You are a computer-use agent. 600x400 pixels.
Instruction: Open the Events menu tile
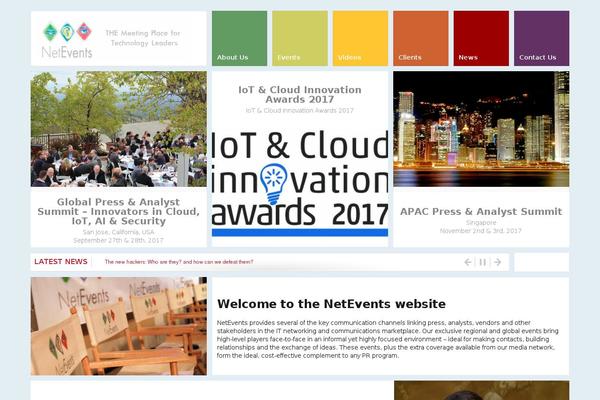(300, 38)
